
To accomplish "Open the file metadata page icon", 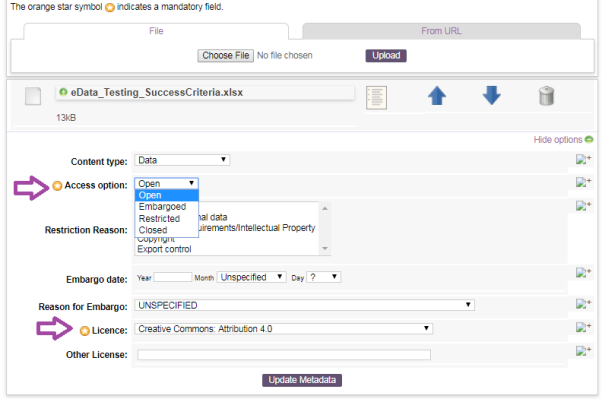I will [376, 98].
